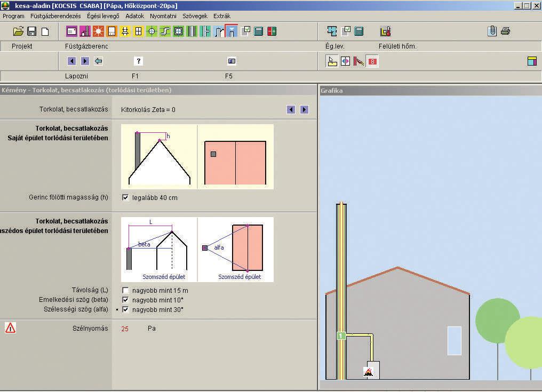Image resolution: width=542 pixels, height=392 pixels.
Task: Click the Szélnyomás value 25
Action: [125, 329]
